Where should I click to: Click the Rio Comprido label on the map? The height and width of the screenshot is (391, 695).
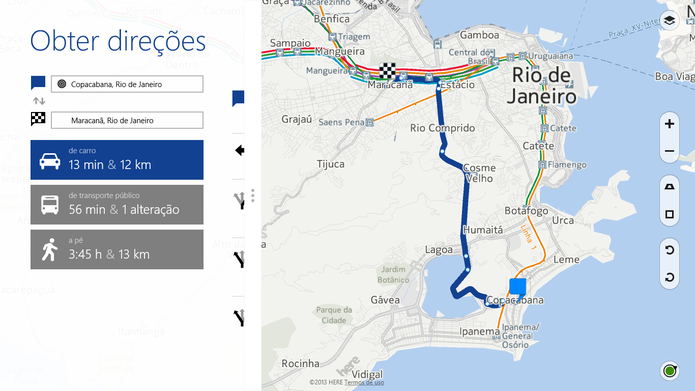point(442,128)
